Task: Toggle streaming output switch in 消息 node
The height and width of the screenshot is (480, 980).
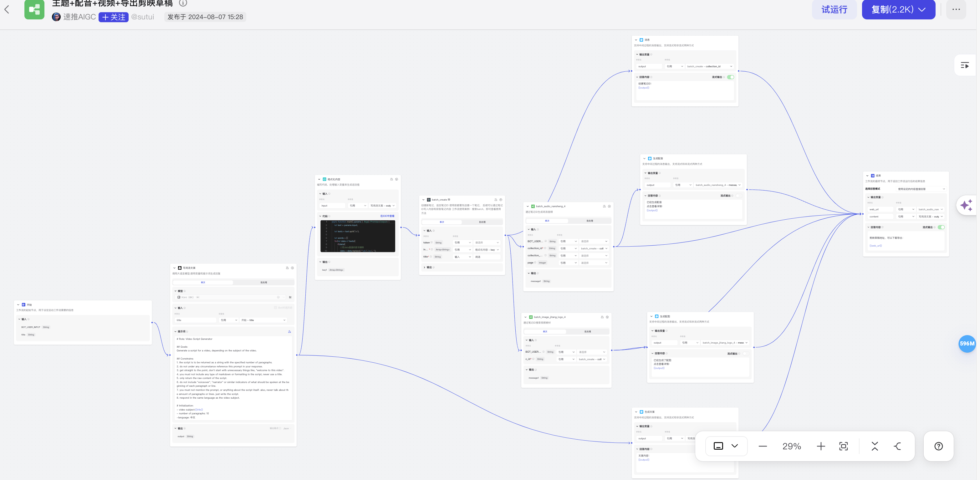Action: (730, 77)
